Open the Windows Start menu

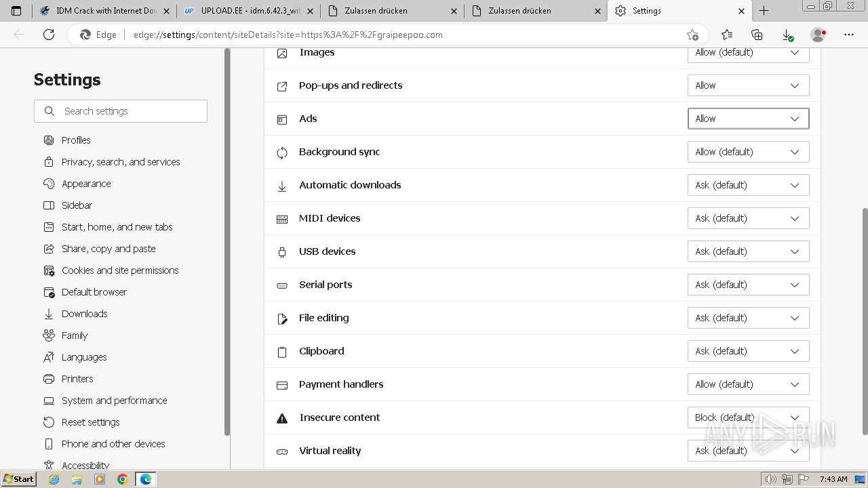point(18,479)
